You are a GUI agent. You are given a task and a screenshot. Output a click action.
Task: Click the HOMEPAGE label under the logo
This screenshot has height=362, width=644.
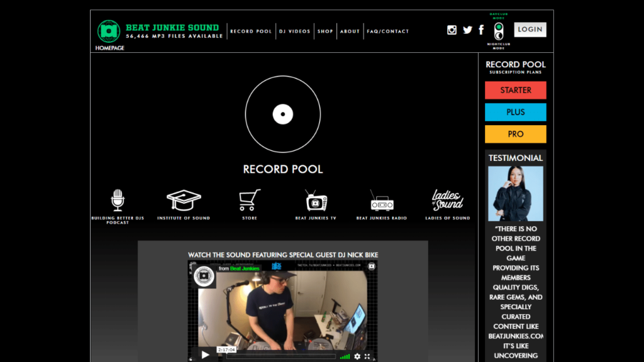[x=109, y=48]
